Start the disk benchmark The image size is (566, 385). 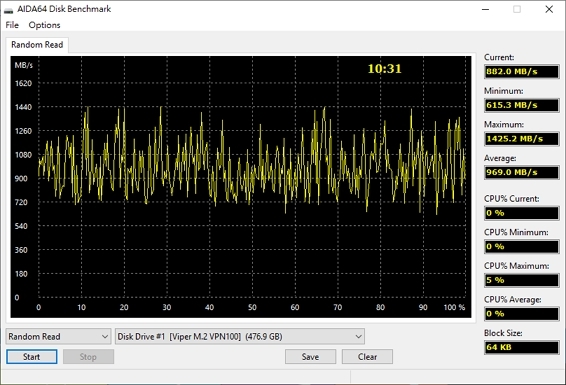31,357
